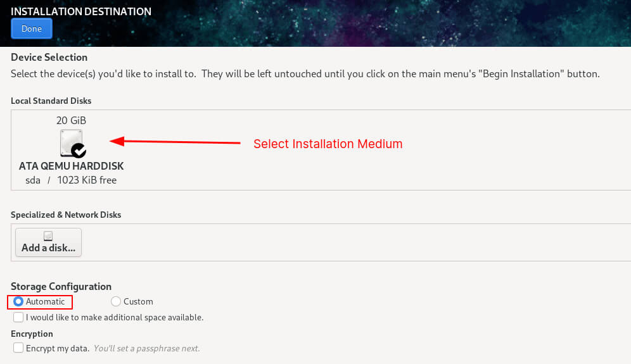
Task: Click the Device Selection heading
Action: (49, 57)
